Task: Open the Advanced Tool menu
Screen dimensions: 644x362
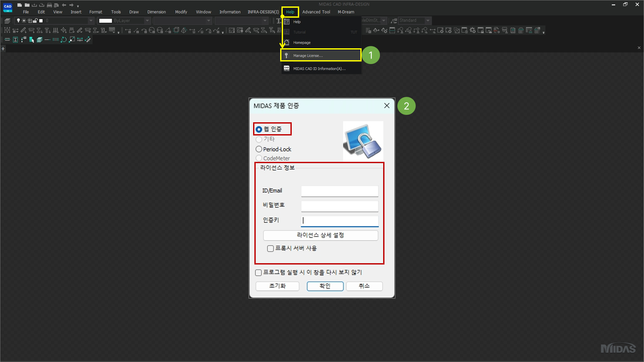Action: (316, 12)
